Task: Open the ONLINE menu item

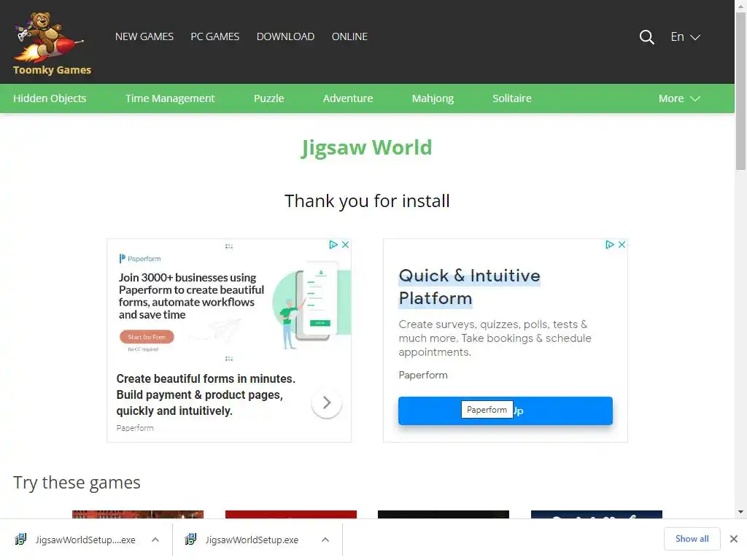Action: click(349, 36)
